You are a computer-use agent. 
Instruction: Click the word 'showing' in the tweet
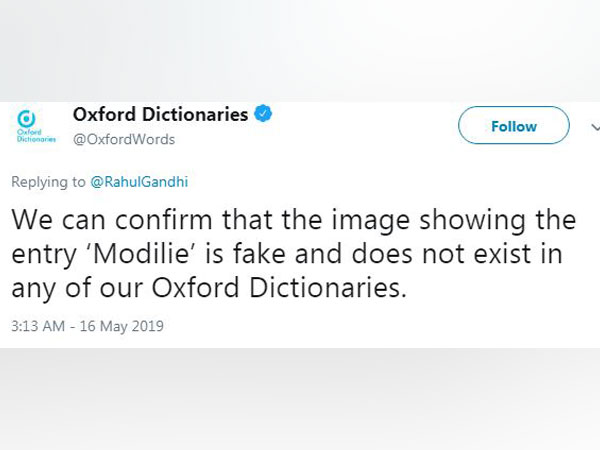coord(472,221)
